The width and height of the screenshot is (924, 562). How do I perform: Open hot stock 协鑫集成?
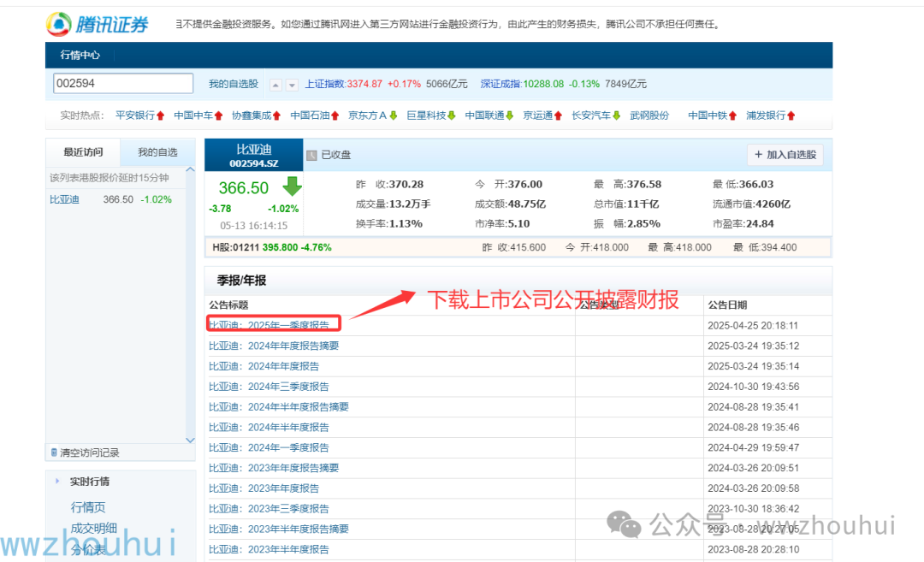point(252,115)
